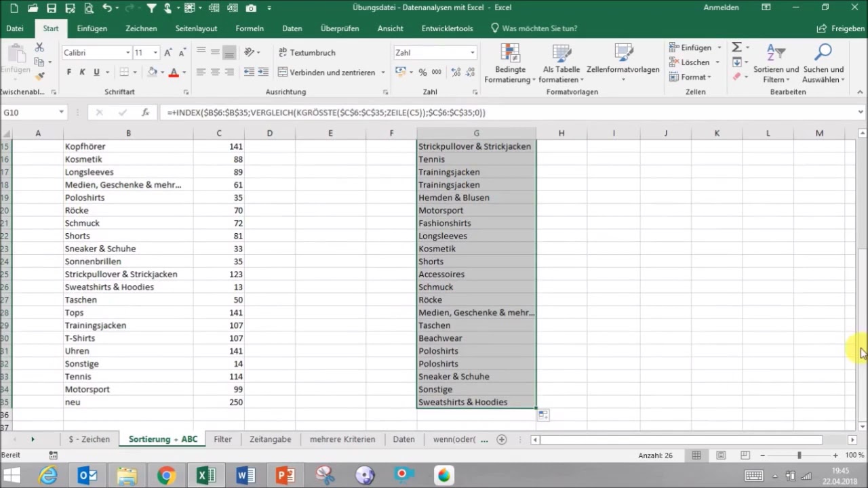Click the fill color paint bucket icon
This screenshot has height=488, width=868.
point(152,72)
